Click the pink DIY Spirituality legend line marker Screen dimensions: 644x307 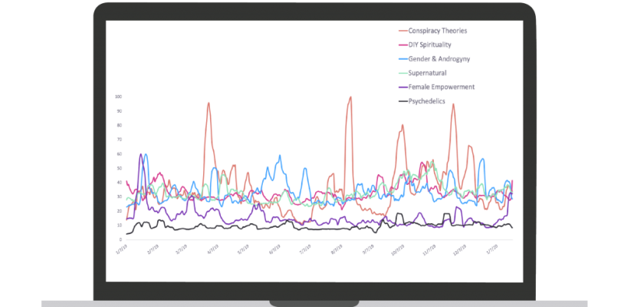pos(402,45)
